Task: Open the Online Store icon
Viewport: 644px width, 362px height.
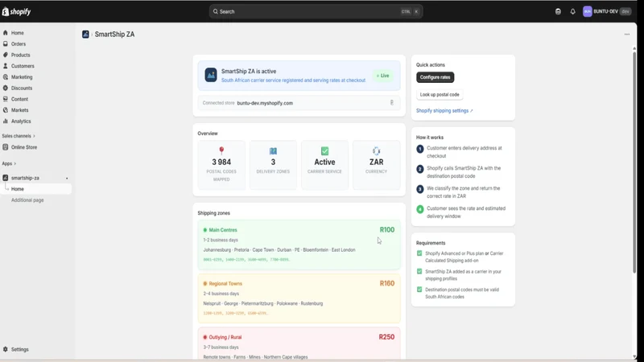Action: [x=6, y=147]
